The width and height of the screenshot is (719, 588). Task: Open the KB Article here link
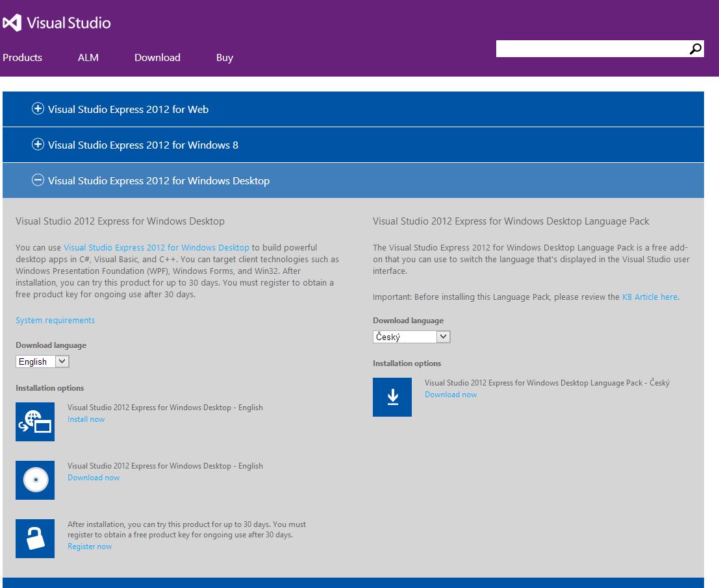(649, 297)
